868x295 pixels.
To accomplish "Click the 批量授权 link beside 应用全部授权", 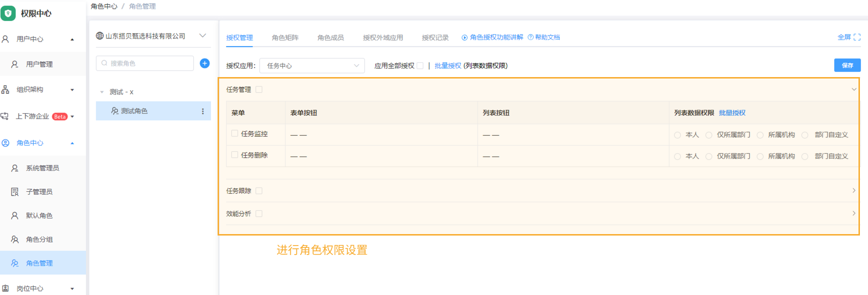I will [448, 66].
